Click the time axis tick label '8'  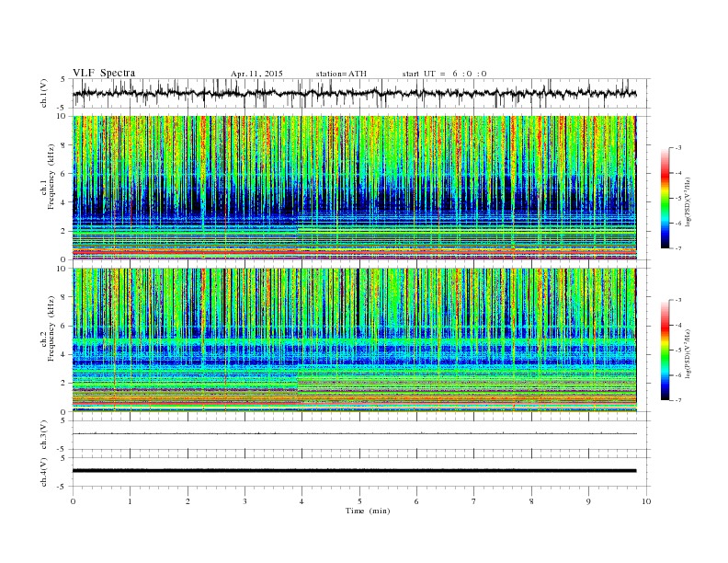tap(531, 501)
